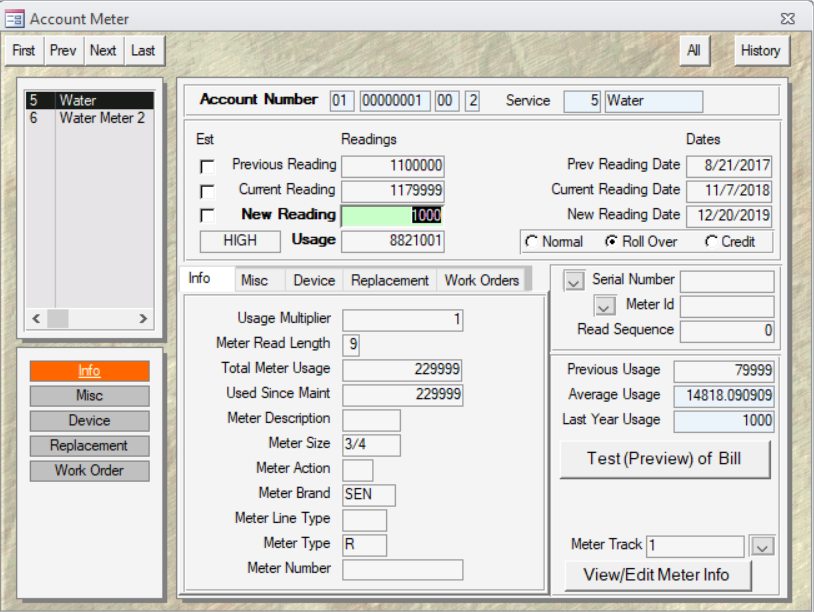Open the History view

click(761, 50)
